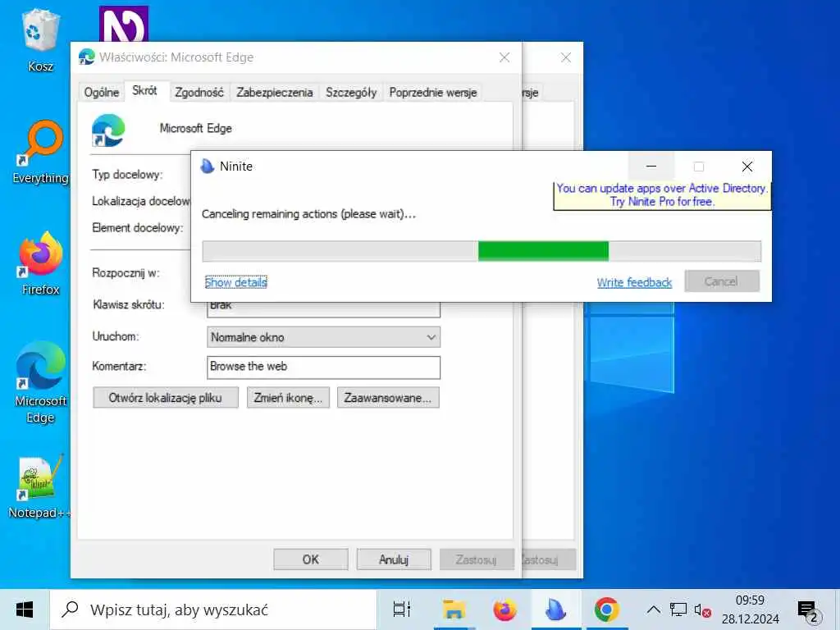The height and width of the screenshot is (630, 840).
Task: Switch to the Zgodność tab
Action: tap(199, 92)
